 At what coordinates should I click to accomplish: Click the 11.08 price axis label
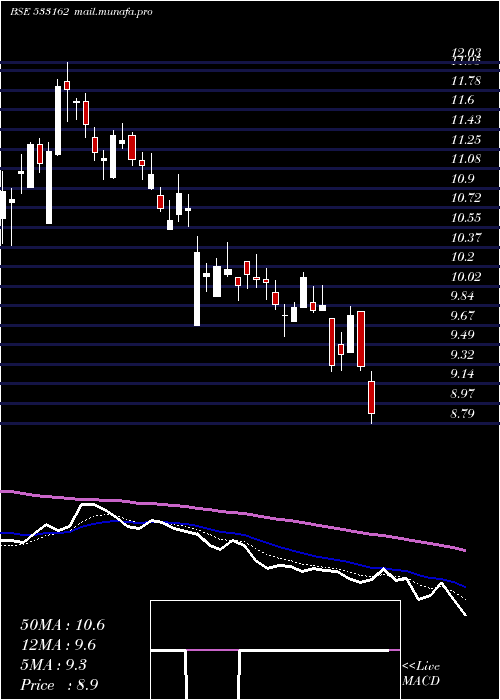click(466, 159)
